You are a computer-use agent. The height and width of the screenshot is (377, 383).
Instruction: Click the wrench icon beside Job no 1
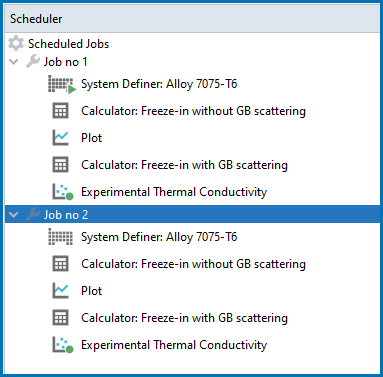33,61
